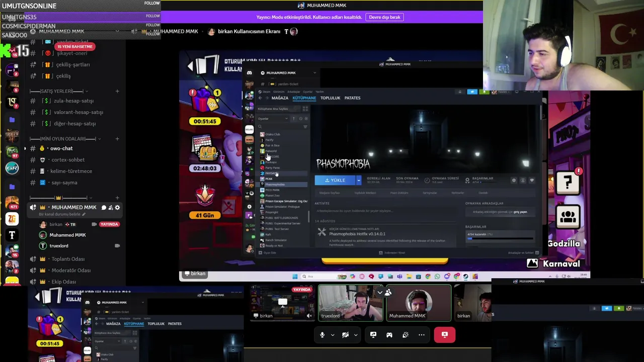This screenshot has height=362, width=644.
Task: Open zula-hesap-satışı channel
Action: (x=73, y=101)
